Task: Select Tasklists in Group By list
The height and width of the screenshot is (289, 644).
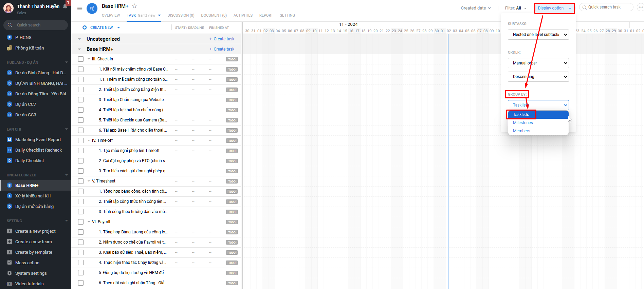Action: point(538,115)
